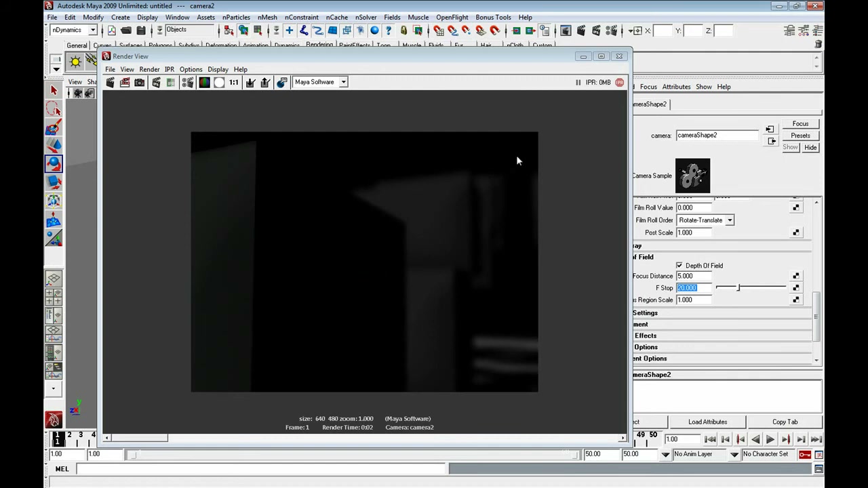Toggle the alpha channel display icon

tap(219, 82)
